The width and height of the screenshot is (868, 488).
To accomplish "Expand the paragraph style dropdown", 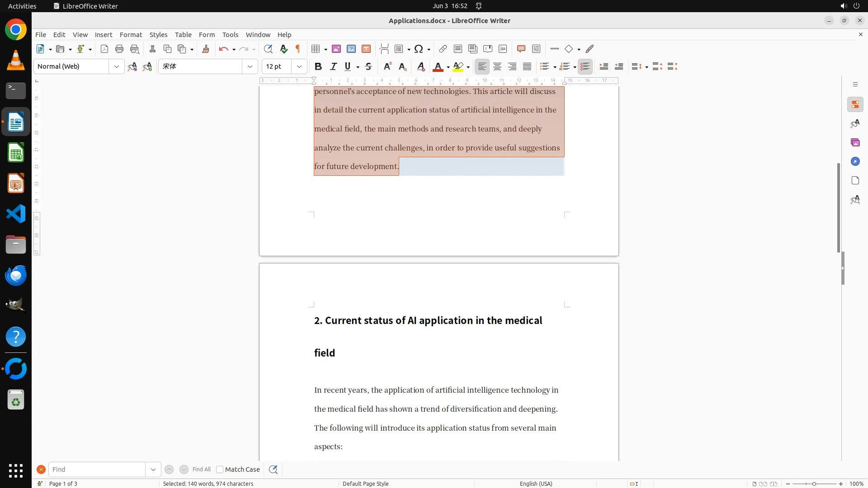I will pyautogui.click(x=116, y=66).
